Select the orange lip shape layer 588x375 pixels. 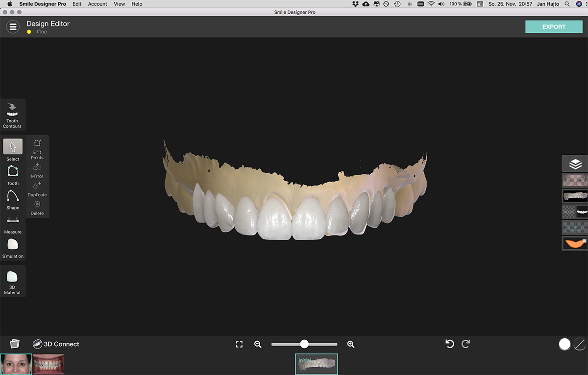point(575,243)
